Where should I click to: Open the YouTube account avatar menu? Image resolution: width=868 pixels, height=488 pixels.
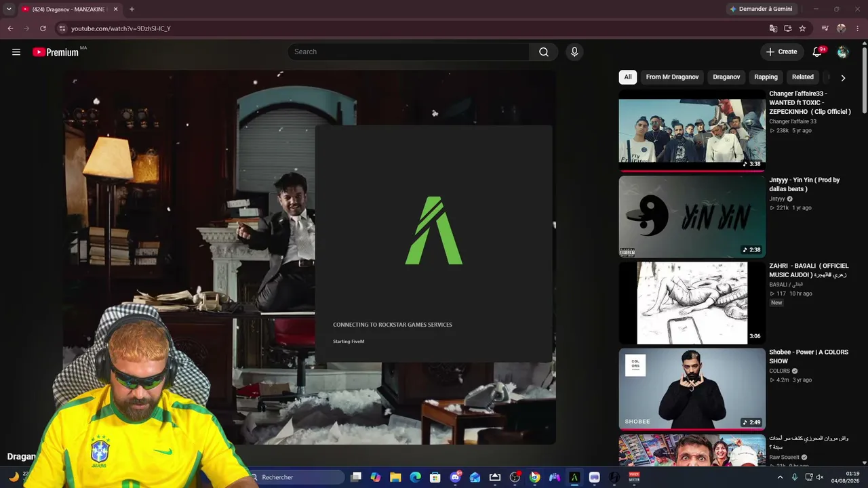[843, 52]
